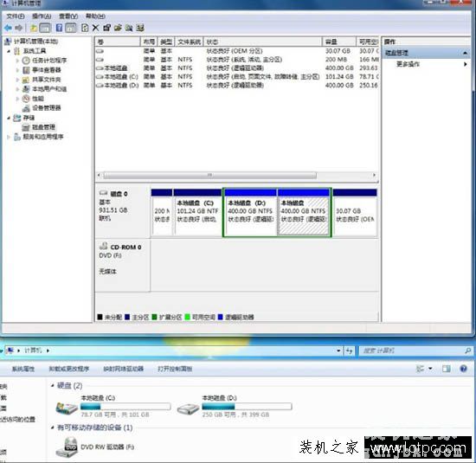Open 事件查看器 in the tree
Screen dimensions: 476x463
point(47,70)
